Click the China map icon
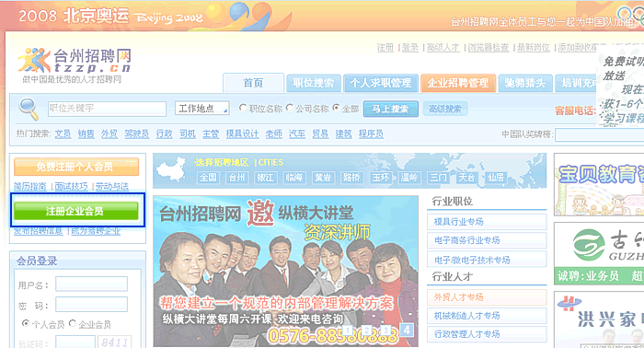644x348 pixels. pyautogui.click(x=172, y=170)
